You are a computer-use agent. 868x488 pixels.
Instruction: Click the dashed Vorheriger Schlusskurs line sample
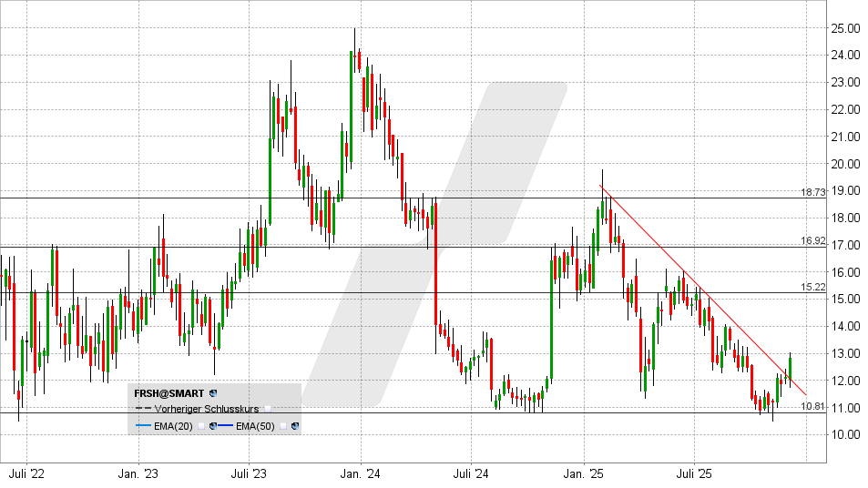coord(143,408)
